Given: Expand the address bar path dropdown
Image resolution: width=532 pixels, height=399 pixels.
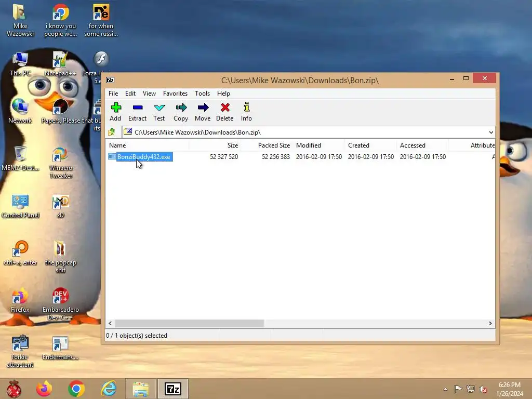Looking at the screenshot, I should pos(491,132).
